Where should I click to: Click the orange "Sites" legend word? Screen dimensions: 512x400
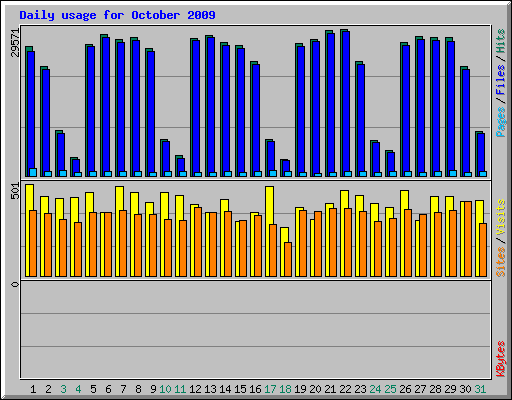click(500, 262)
